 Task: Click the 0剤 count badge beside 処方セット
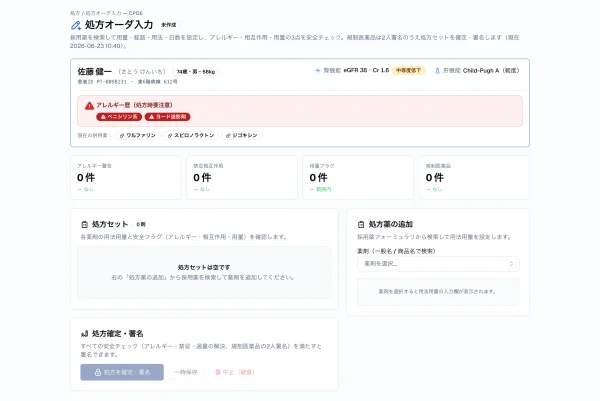(141, 225)
